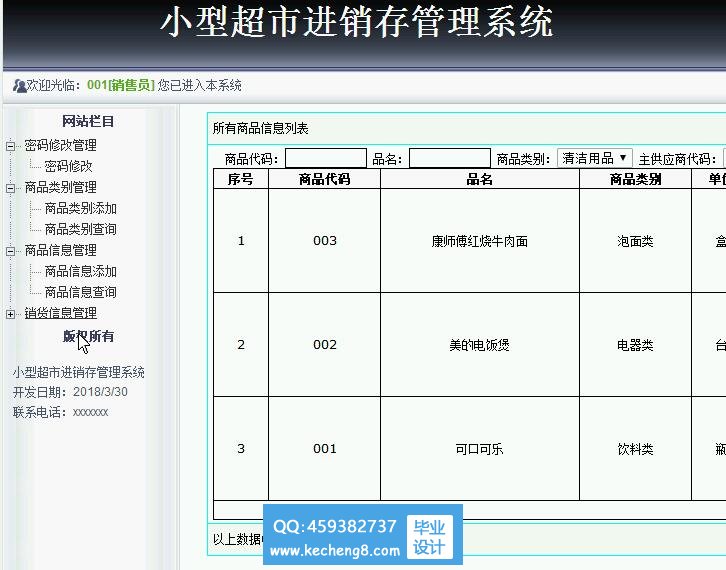Click the 开发日期 2018/3/30 text

(x=70, y=392)
